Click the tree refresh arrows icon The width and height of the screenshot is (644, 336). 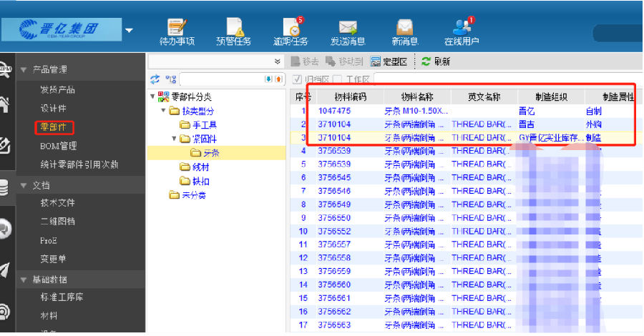click(155, 79)
